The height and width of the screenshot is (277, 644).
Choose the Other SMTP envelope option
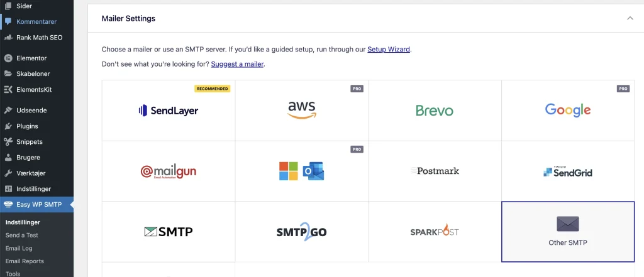coord(568,232)
